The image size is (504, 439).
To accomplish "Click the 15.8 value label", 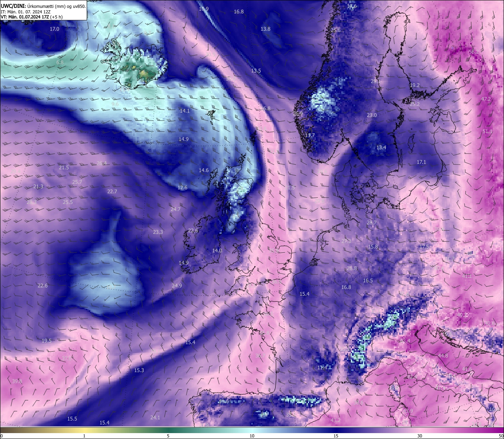I will pyautogui.click(x=373, y=247).
